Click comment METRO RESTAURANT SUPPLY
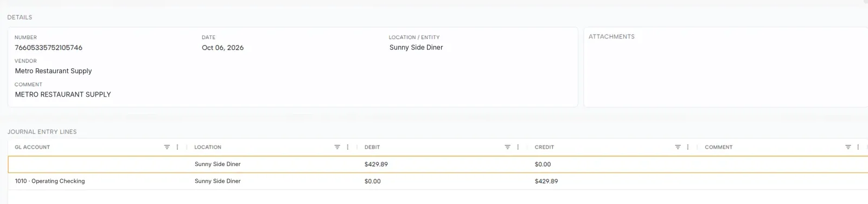This screenshot has height=204, width=868. 63,94
